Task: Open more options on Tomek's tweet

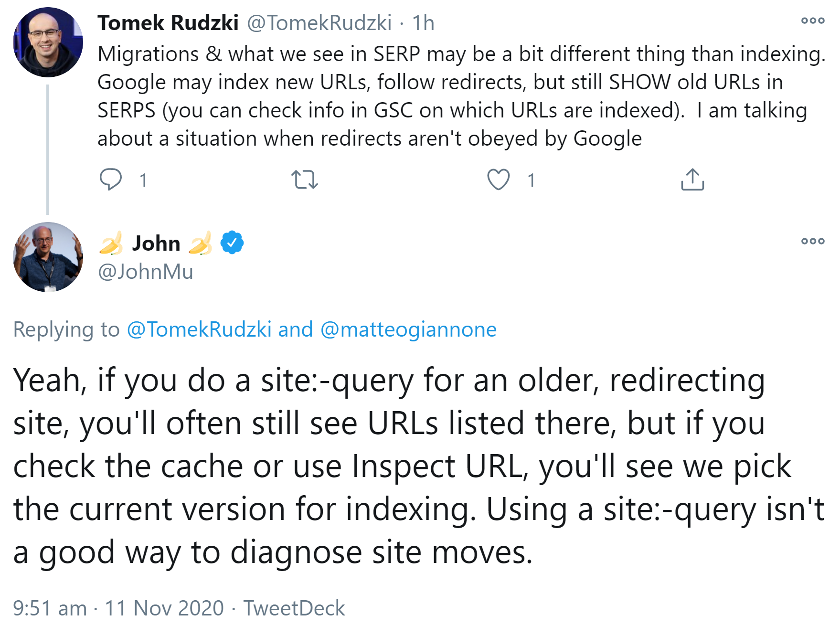Action: pos(813,19)
